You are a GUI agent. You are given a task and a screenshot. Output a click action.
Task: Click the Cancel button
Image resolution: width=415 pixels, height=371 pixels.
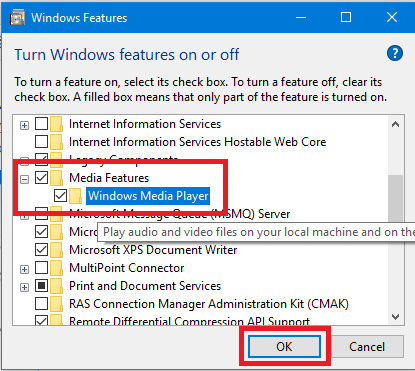(x=367, y=347)
